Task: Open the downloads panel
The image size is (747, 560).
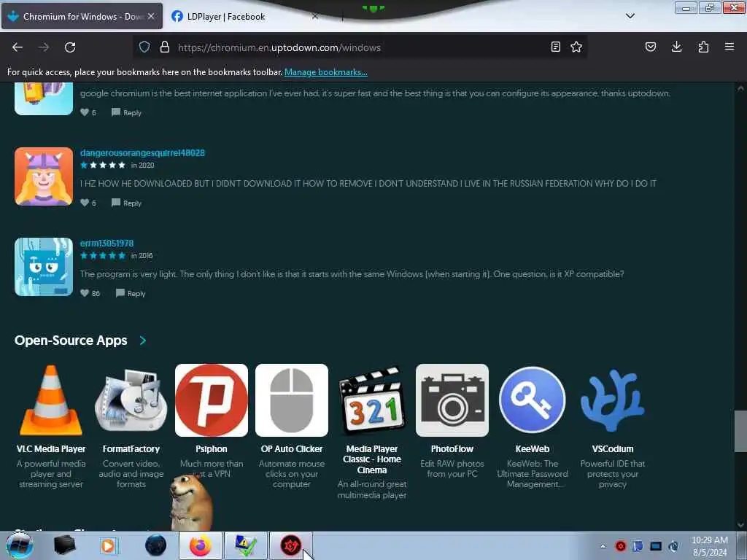Action: [676, 47]
